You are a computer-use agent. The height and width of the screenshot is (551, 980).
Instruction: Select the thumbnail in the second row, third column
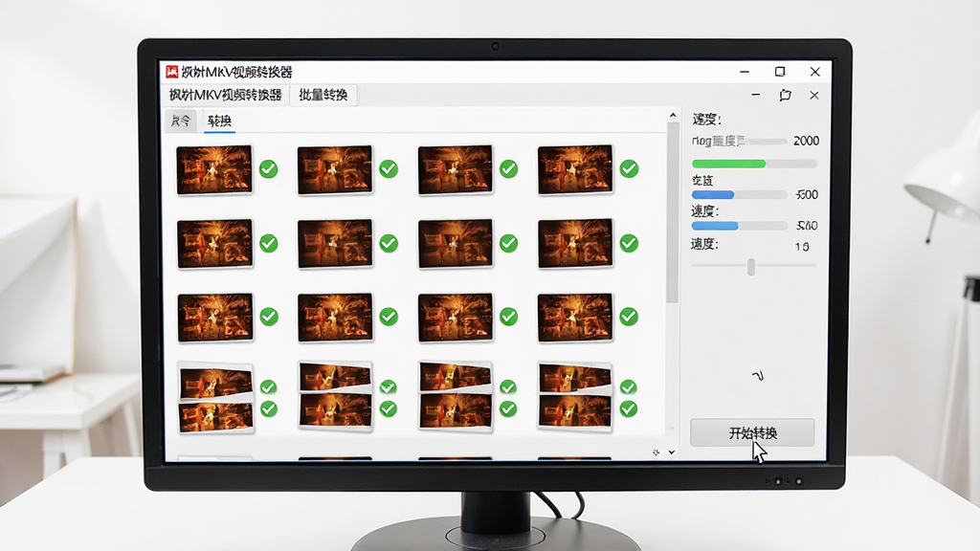456,244
